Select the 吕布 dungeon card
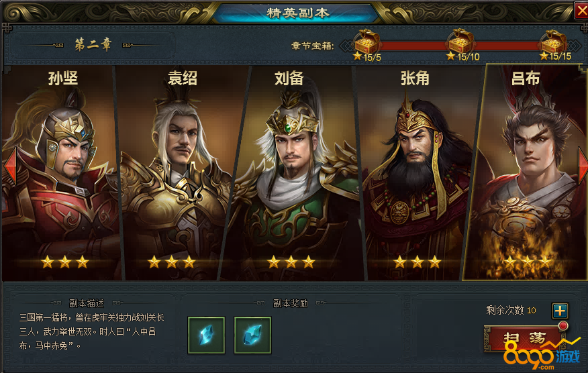This screenshot has height=373, width=588. 527,172
